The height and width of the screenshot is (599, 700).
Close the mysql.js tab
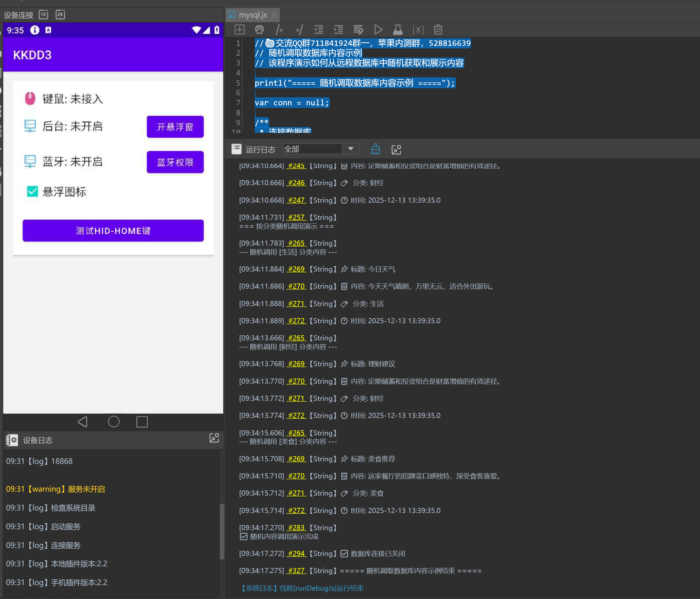(274, 15)
